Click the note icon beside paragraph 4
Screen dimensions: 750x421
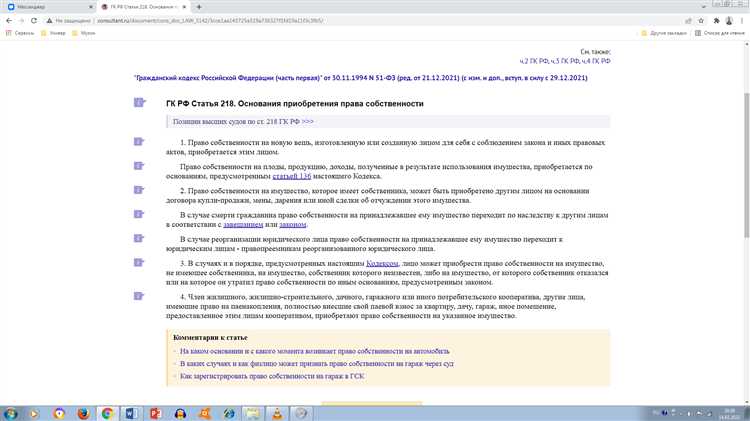(139, 296)
